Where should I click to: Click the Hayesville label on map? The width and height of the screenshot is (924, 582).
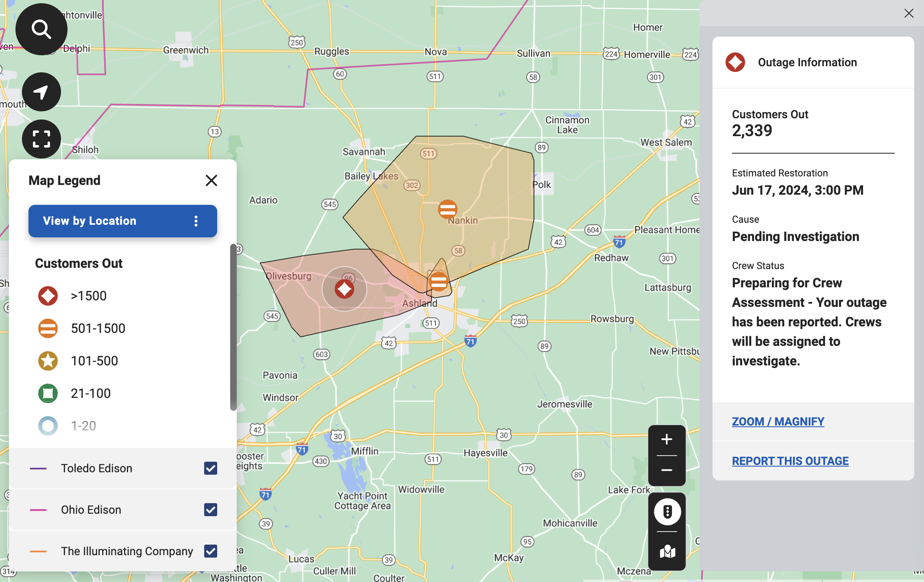tap(486, 453)
